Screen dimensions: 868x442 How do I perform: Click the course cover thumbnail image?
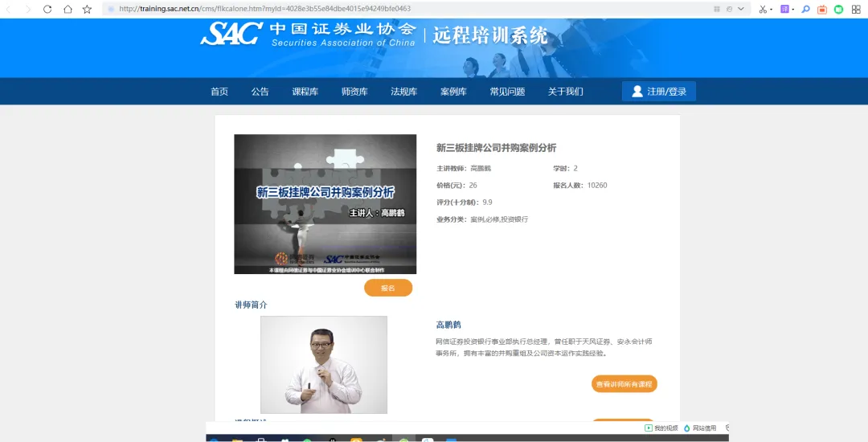tap(325, 203)
